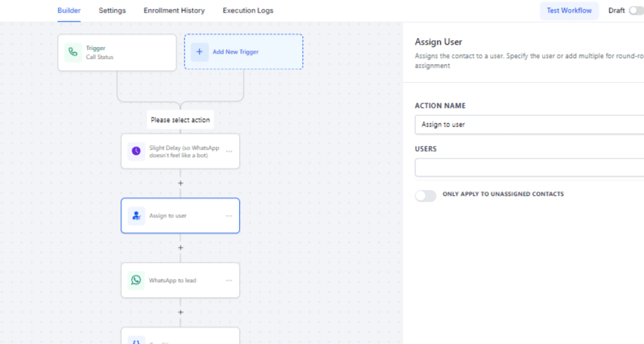Click the plus between Assign to user and WhatsApp
644x344 pixels.
click(x=180, y=248)
